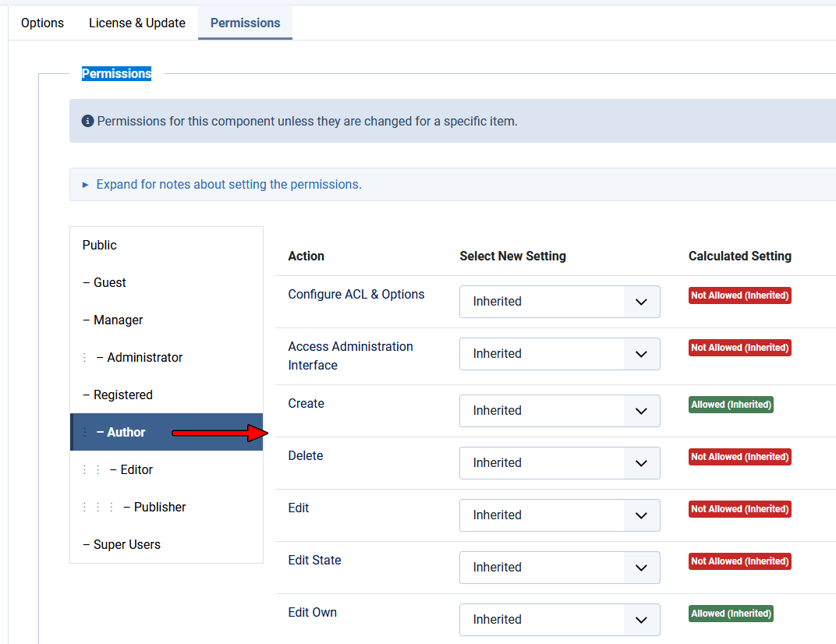Select the Editor user group
Screen dimensions: 836x644
coord(136,469)
